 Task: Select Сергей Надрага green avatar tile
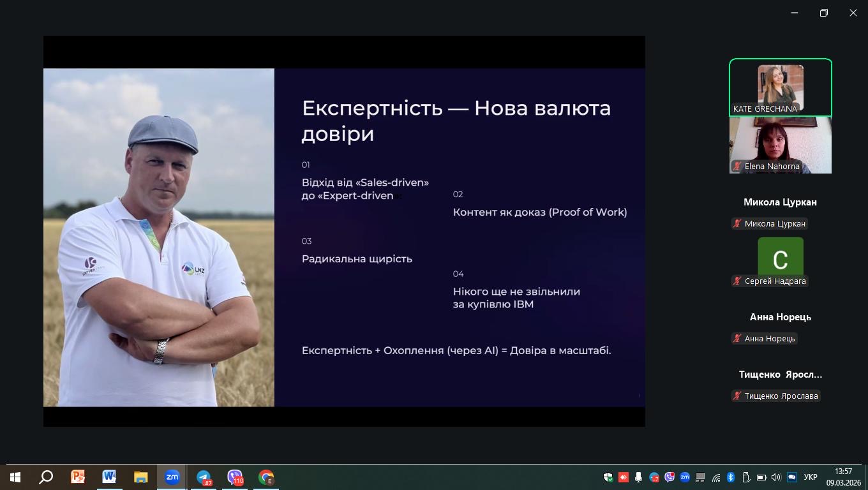click(x=781, y=257)
